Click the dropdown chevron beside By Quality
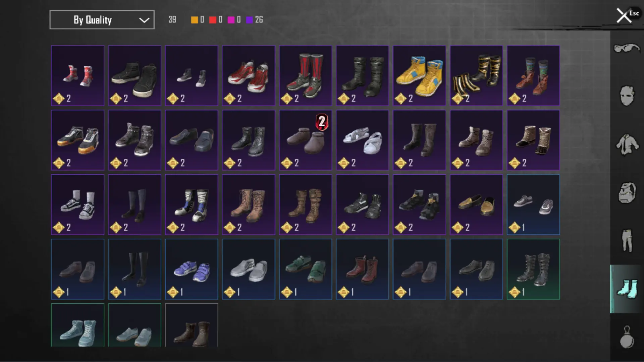 [x=144, y=20]
